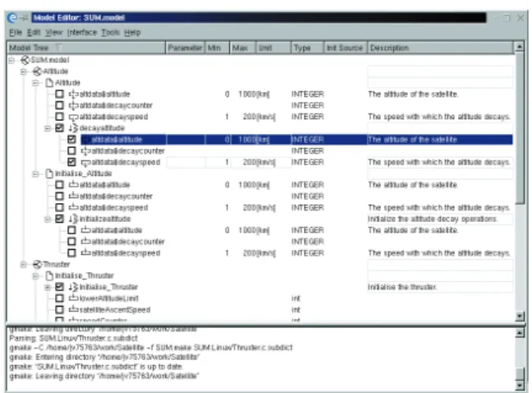The height and width of the screenshot is (393, 532).
Task: Collapse the Altitude subsystem globe node
Action: (x=23, y=72)
